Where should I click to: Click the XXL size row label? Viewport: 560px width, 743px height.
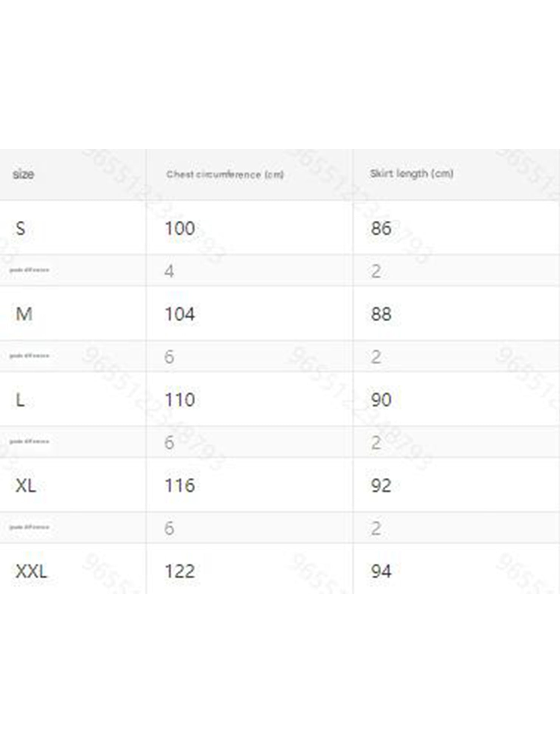[31, 571]
